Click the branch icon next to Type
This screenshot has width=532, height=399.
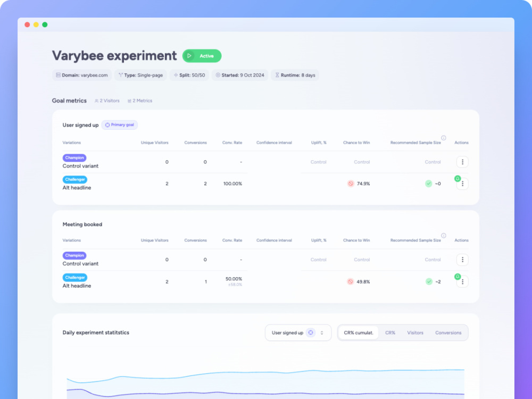pos(120,75)
